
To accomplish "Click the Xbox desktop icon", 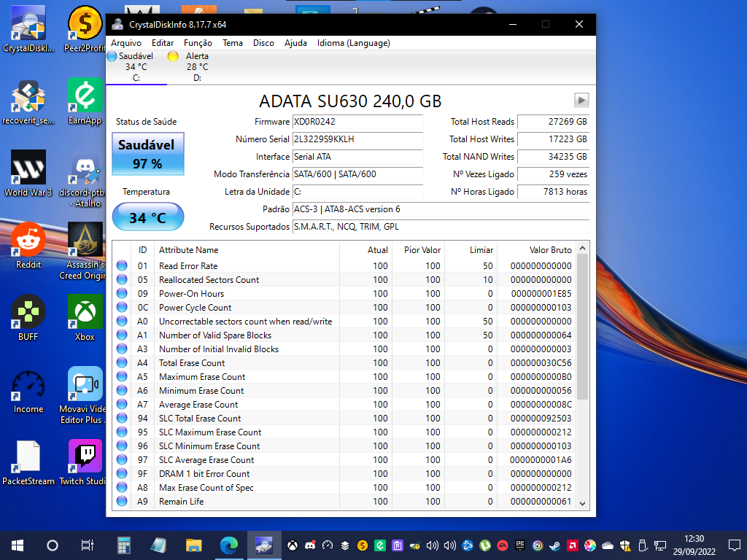I will [x=85, y=318].
